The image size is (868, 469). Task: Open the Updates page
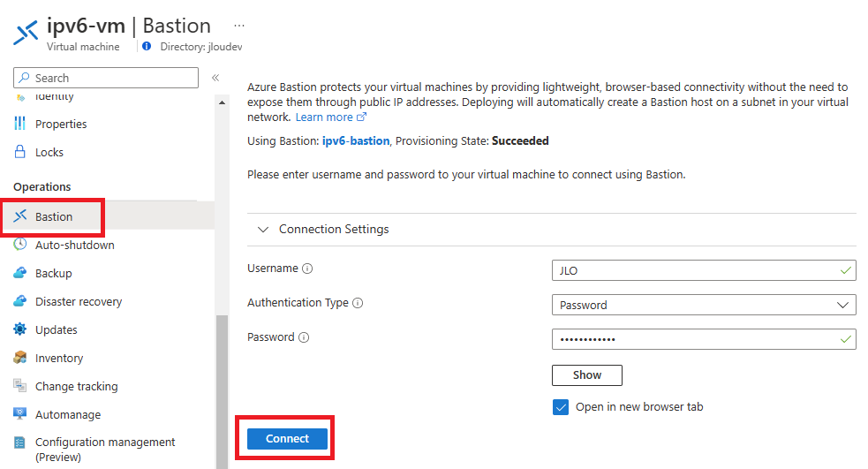(x=57, y=329)
